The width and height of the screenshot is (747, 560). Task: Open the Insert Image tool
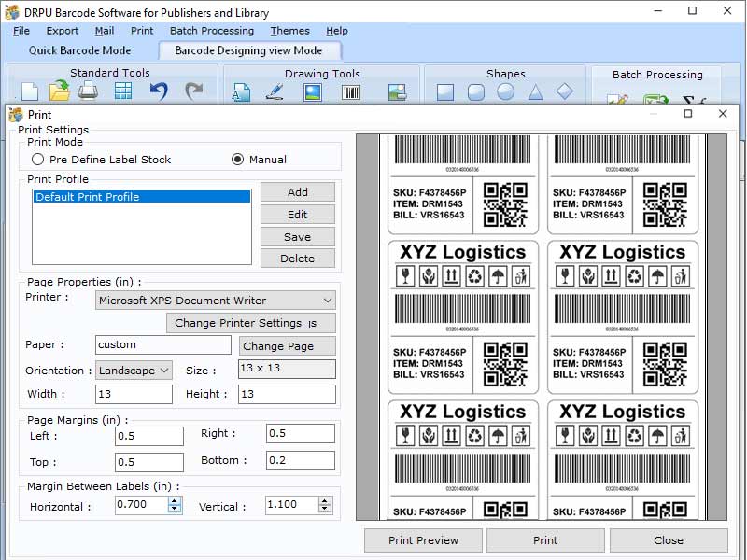(312, 92)
